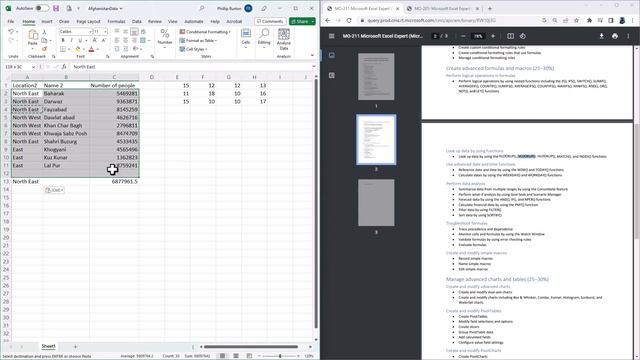Click the Extensions puzzle icon in Chrome
This screenshot has height=360, width=640.
(589, 20)
